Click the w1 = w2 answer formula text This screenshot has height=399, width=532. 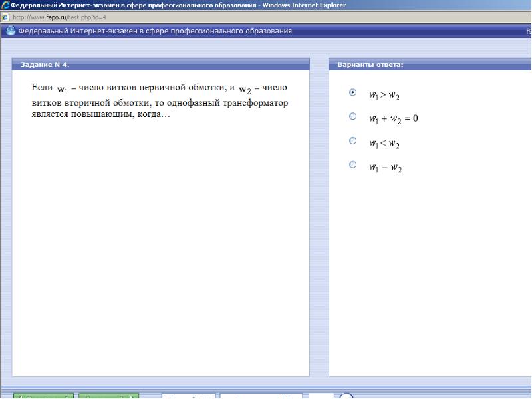click(386, 168)
